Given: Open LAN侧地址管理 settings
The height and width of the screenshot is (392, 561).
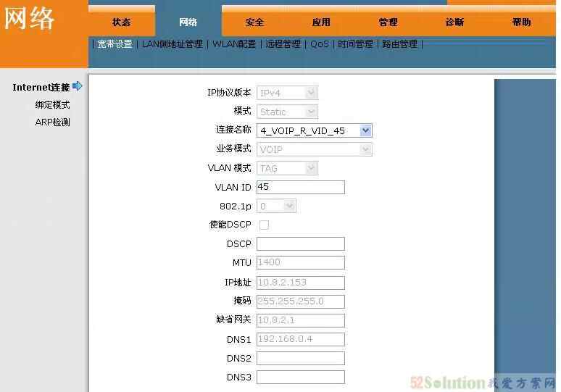Looking at the screenshot, I should (x=173, y=44).
